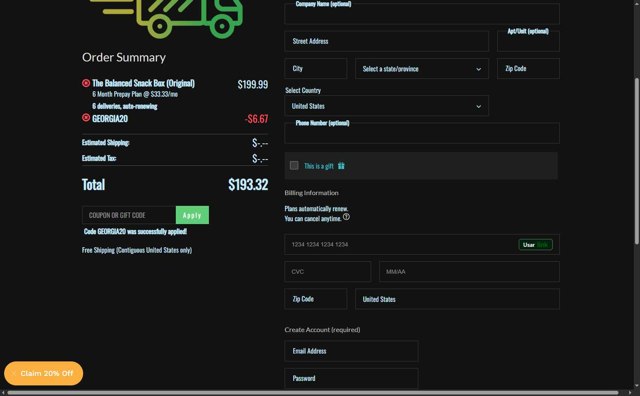Focus the Phone Number optional field
The image size is (640, 396).
(x=422, y=133)
